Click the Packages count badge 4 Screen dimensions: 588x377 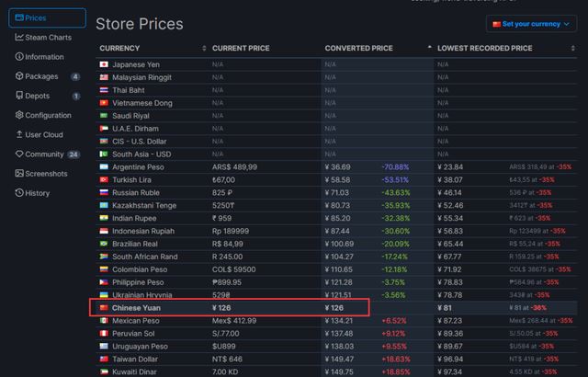click(x=75, y=76)
